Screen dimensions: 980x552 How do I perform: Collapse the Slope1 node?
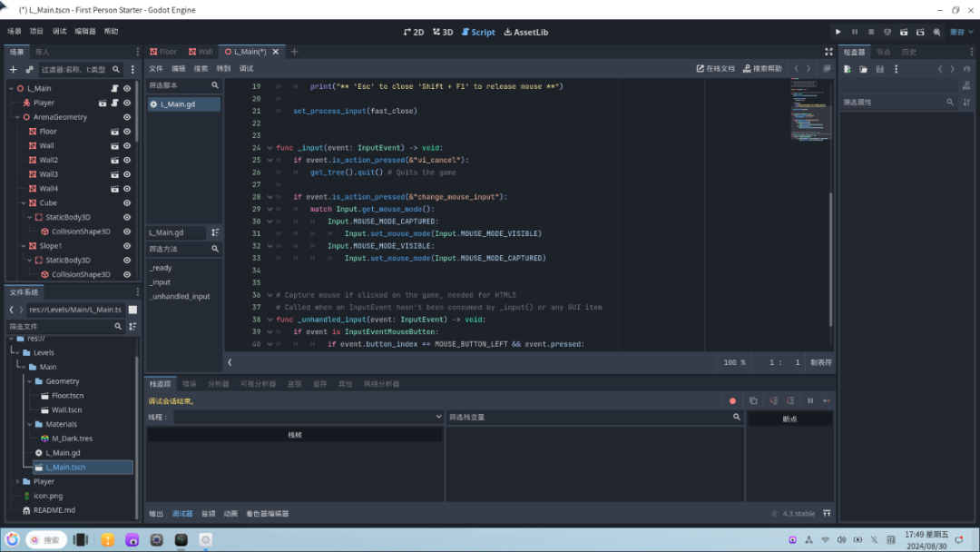[24, 246]
